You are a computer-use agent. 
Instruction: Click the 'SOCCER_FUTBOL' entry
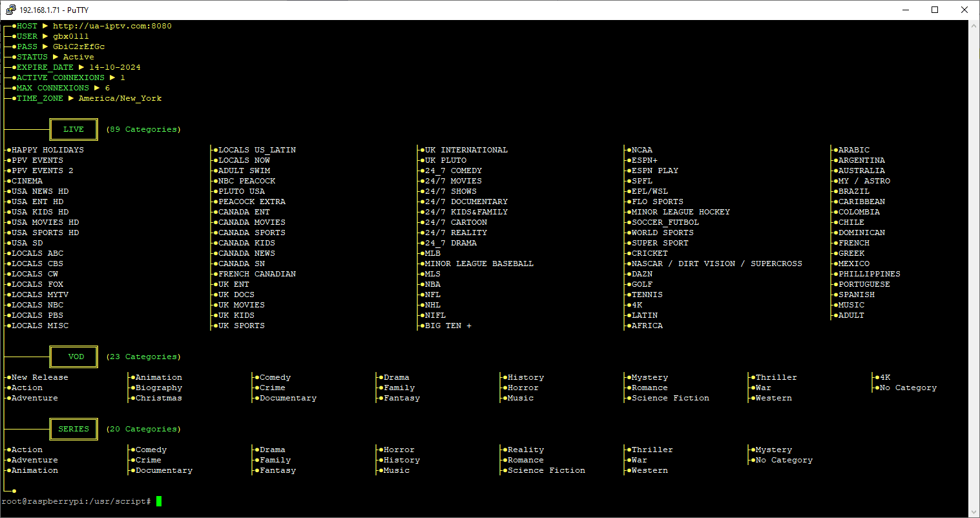coord(665,222)
